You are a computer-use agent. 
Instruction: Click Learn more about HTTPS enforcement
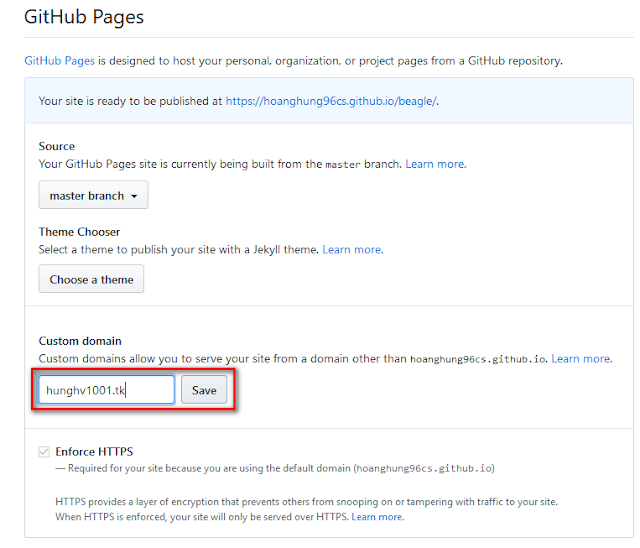pos(377,517)
